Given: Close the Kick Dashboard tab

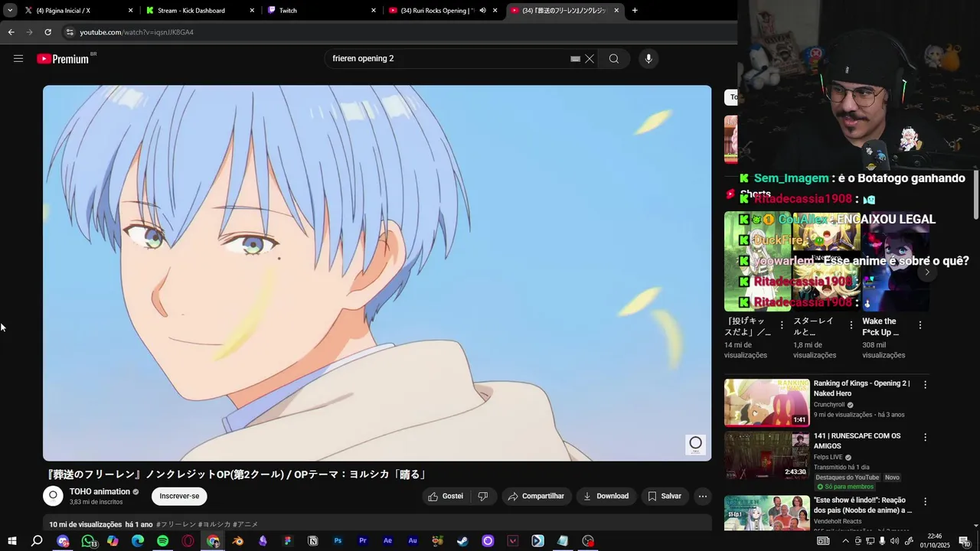Looking at the screenshot, I should tap(251, 11).
